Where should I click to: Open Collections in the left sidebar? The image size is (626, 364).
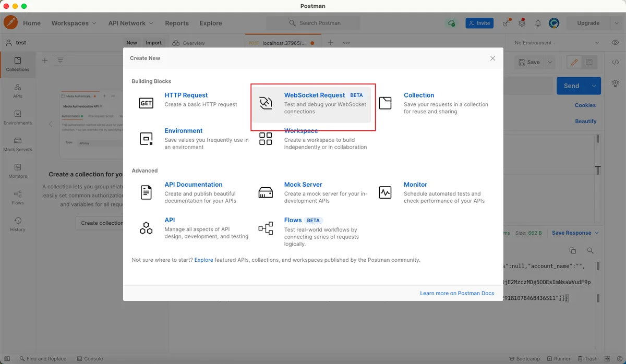[x=18, y=65]
